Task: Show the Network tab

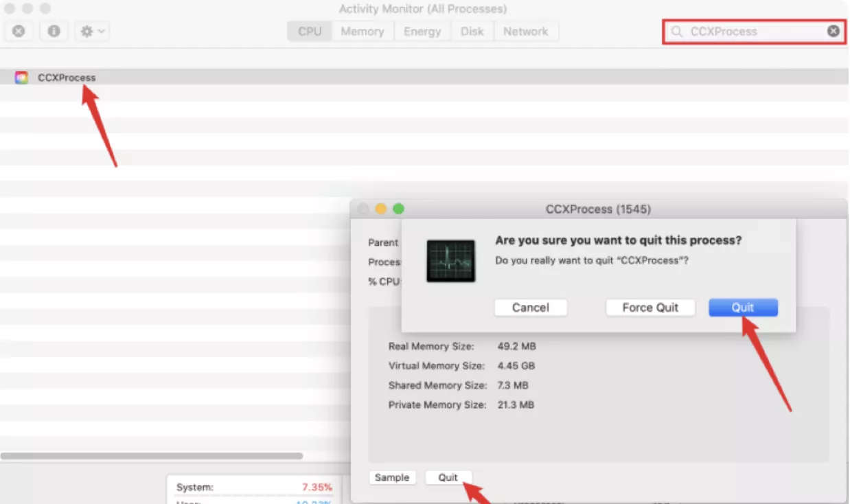Action: [525, 32]
